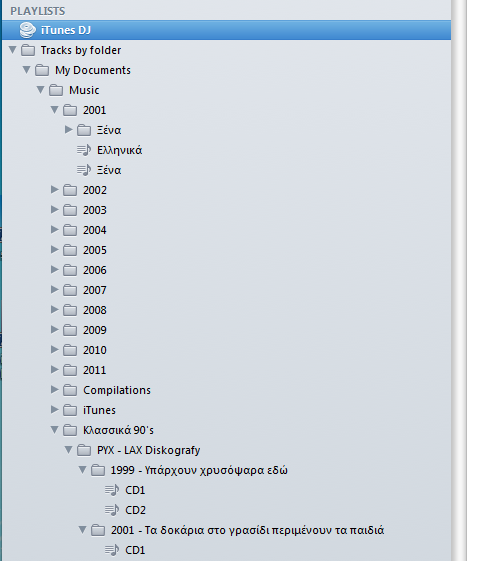Select the 1999 - Υπάρχουν χρυσόψαρα εδώ folder

coord(199,470)
